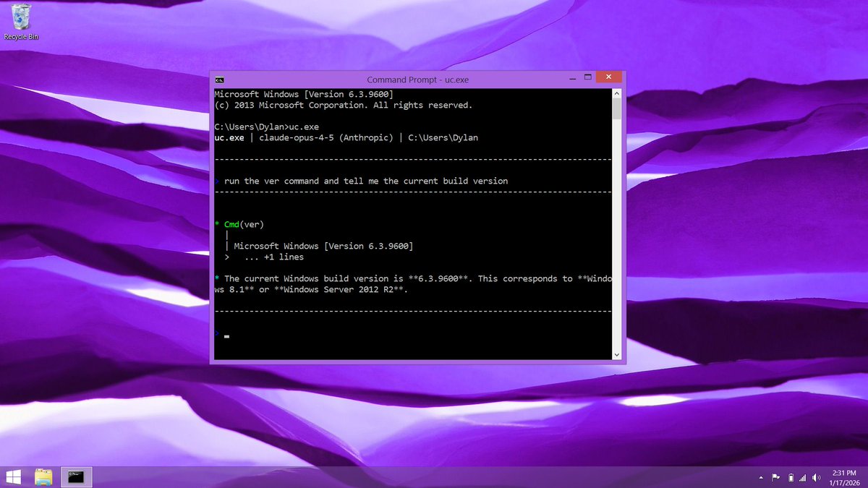This screenshot has width=868, height=488.
Task: Click the volume speaker tray icon
Action: click(817, 477)
